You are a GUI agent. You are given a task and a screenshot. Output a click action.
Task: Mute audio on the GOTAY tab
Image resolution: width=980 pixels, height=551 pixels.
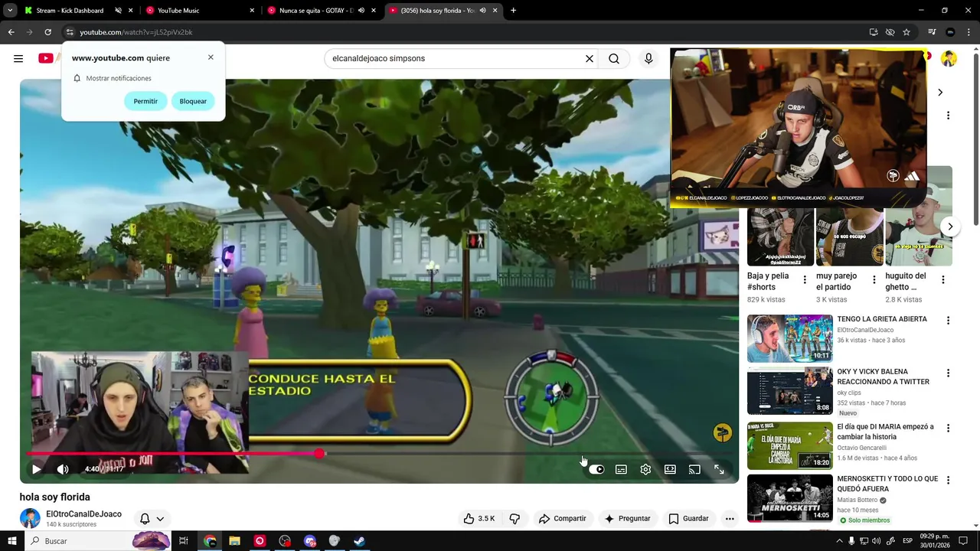point(362,11)
